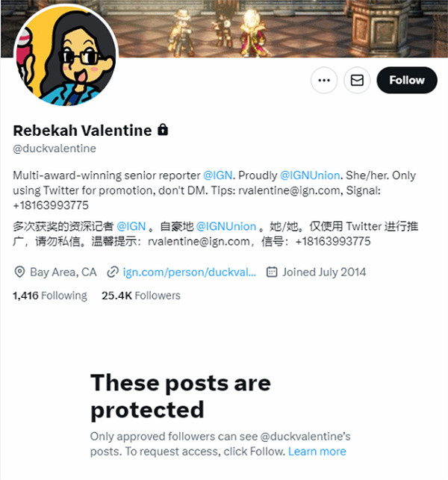Viewport: 448px width, 480px height.
Task: Click the padlock icon beside Rebekah Valentine
Action: (x=163, y=129)
